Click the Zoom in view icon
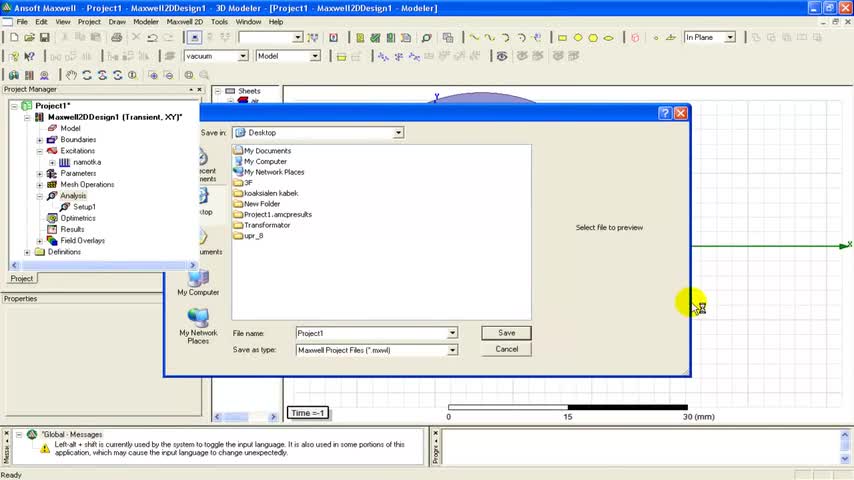Viewport: 854px width, 480px height. tap(153, 75)
